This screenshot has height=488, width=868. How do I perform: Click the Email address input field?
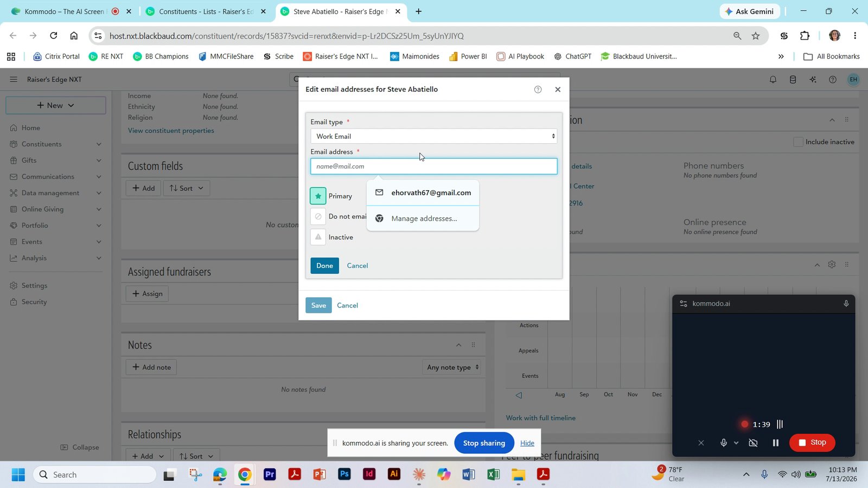click(x=434, y=166)
